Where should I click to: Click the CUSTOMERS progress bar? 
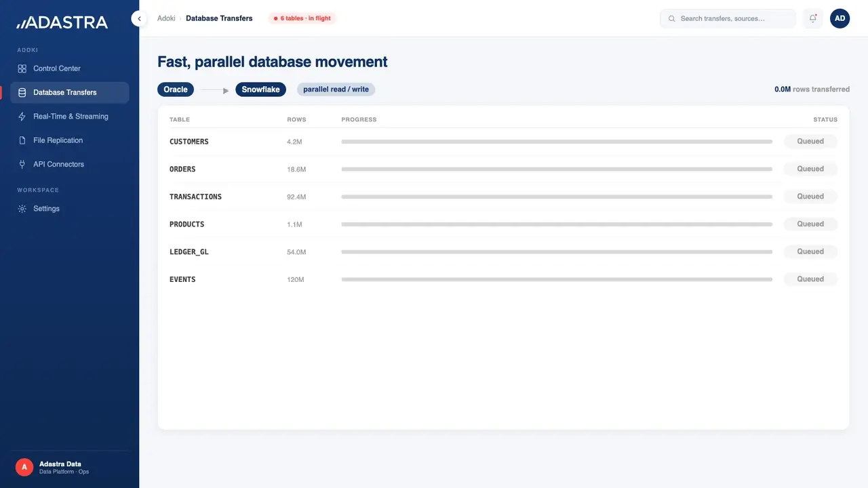tap(557, 142)
